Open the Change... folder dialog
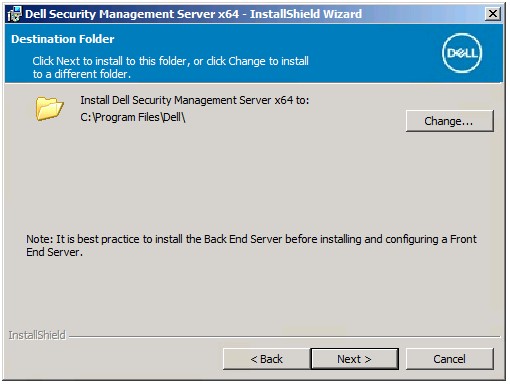The width and height of the screenshot is (510, 385). click(449, 121)
